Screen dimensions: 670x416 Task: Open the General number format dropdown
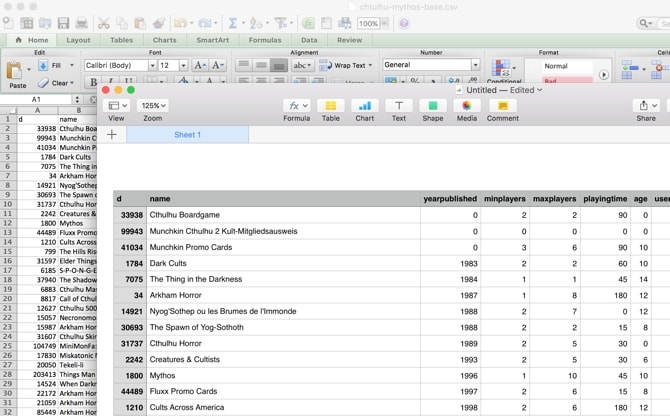coord(475,65)
